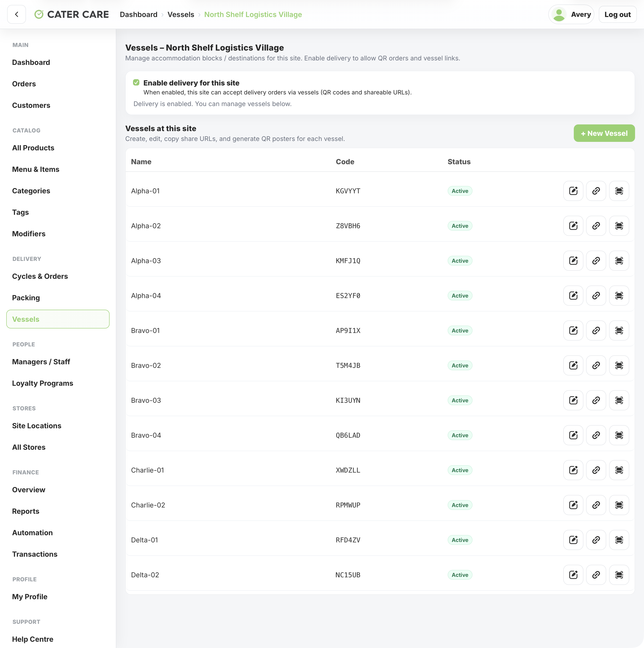
Task: Click the Active status for Charlie-02
Action: pos(460,505)
